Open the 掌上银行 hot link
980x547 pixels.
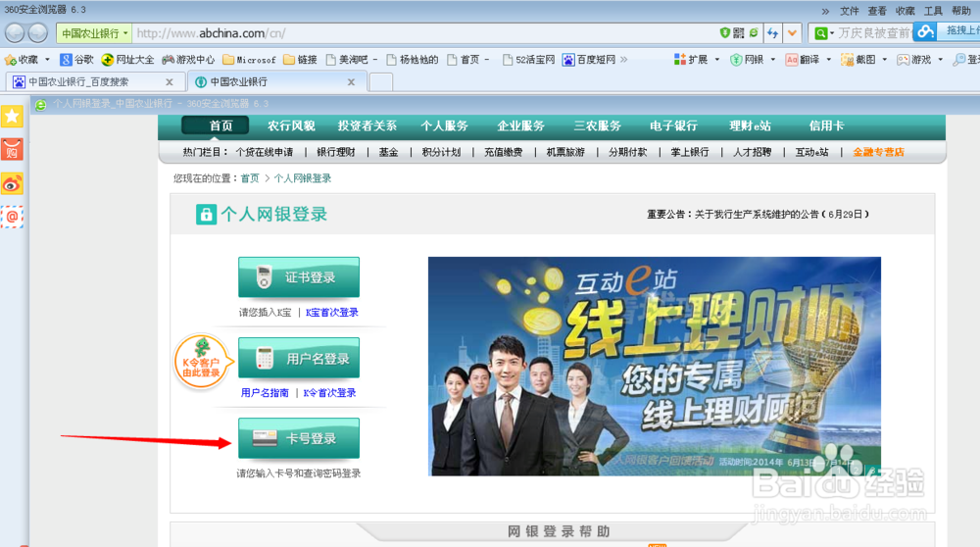(690, 152)
